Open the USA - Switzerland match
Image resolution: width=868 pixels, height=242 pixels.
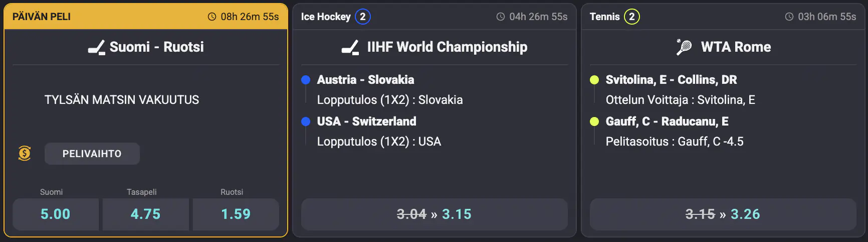(366, 122)
